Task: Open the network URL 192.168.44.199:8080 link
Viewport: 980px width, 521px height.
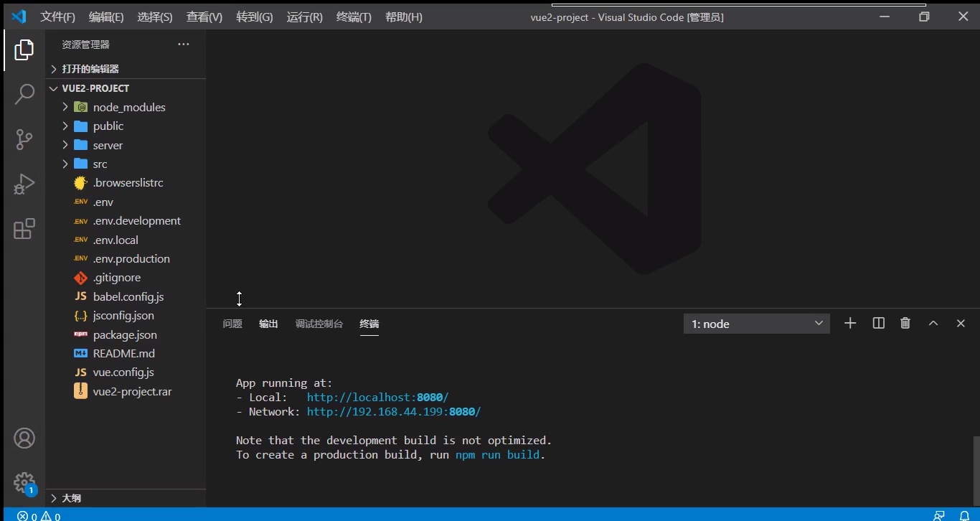Action: [393, 412]
